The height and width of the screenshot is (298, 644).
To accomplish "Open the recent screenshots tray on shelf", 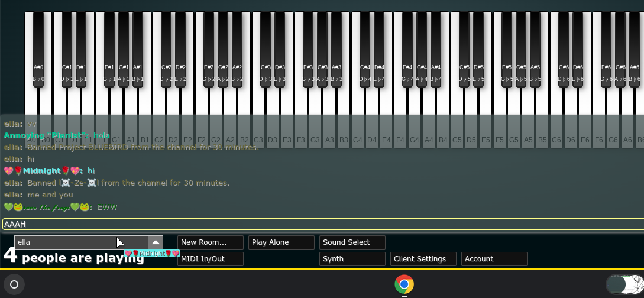I will (x=624, y=284).
